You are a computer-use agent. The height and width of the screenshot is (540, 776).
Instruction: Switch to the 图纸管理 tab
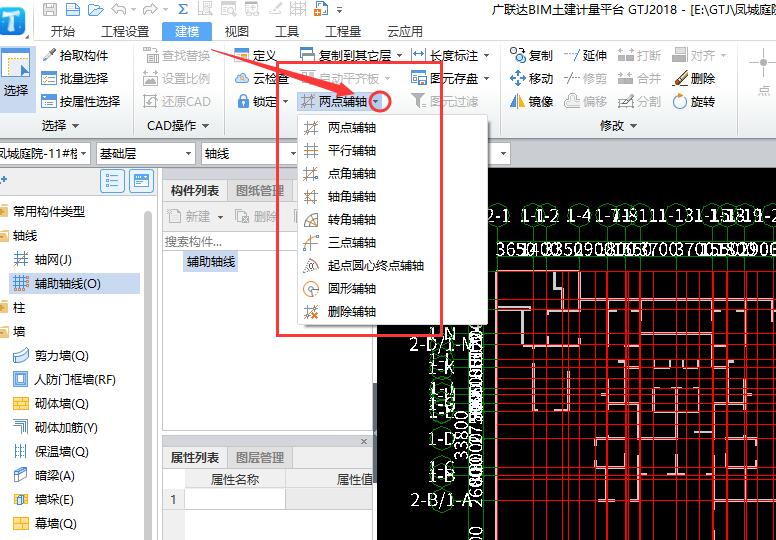click(260, 191)
